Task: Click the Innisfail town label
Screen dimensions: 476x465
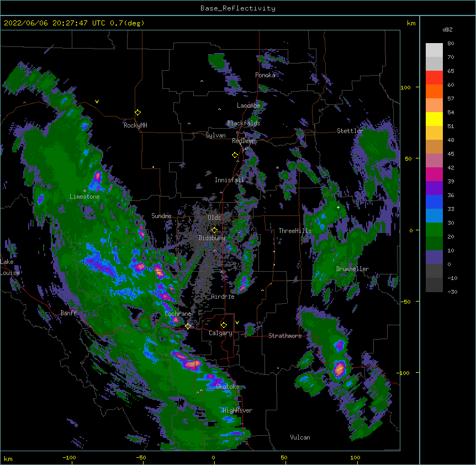Action: (229, 180)
